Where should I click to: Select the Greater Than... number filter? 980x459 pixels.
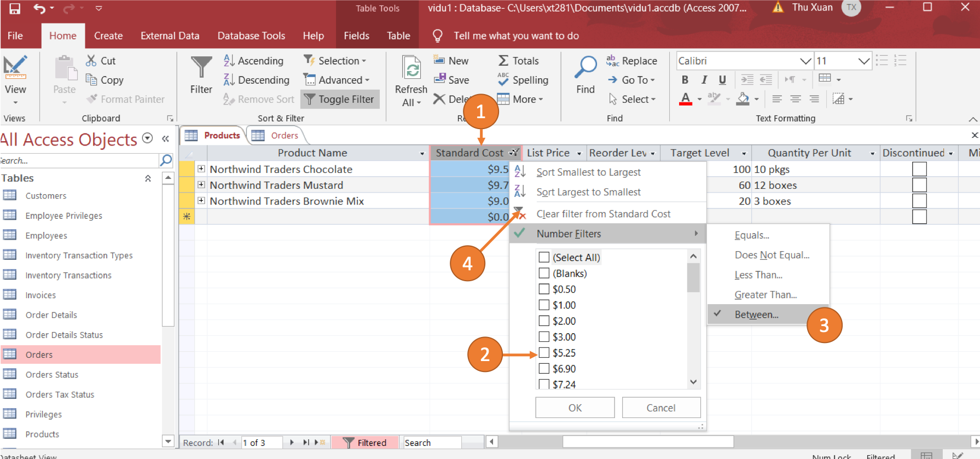point(766,295)
